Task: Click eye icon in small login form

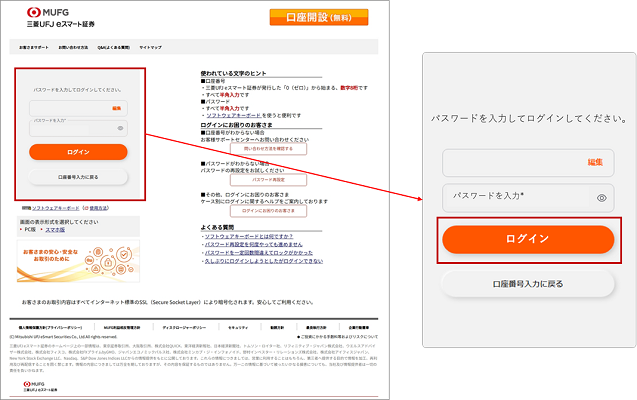Action: [120, 128]
